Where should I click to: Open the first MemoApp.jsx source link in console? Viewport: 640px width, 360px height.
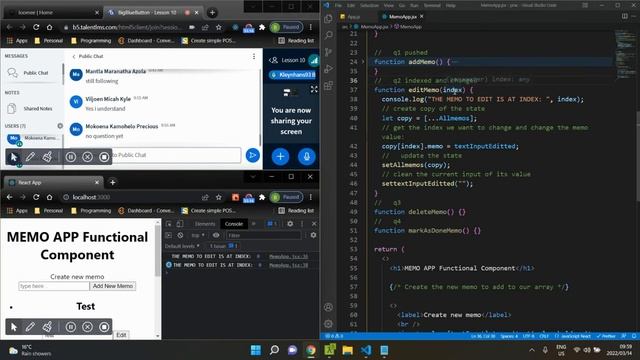(288, 256)
